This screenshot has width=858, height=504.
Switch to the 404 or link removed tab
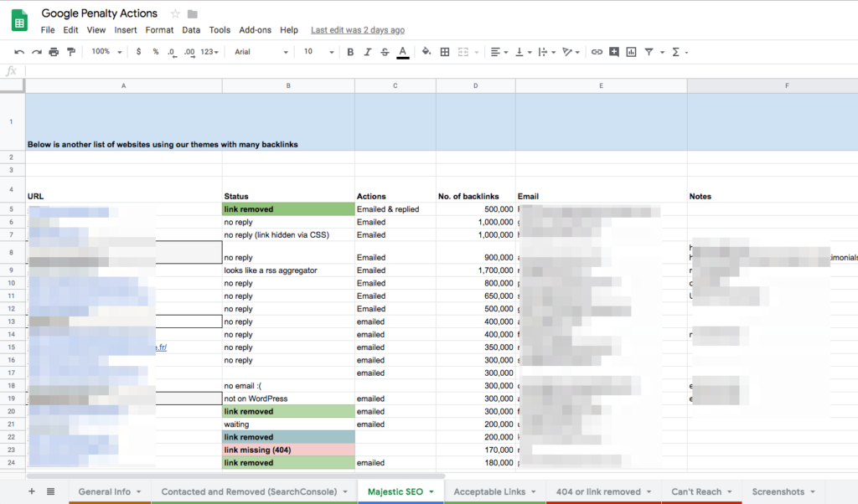click(598, 492)
